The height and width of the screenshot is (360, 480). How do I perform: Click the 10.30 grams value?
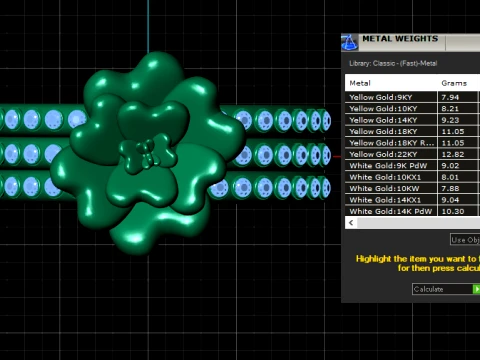pyautogui.click(x=453, y=211)
